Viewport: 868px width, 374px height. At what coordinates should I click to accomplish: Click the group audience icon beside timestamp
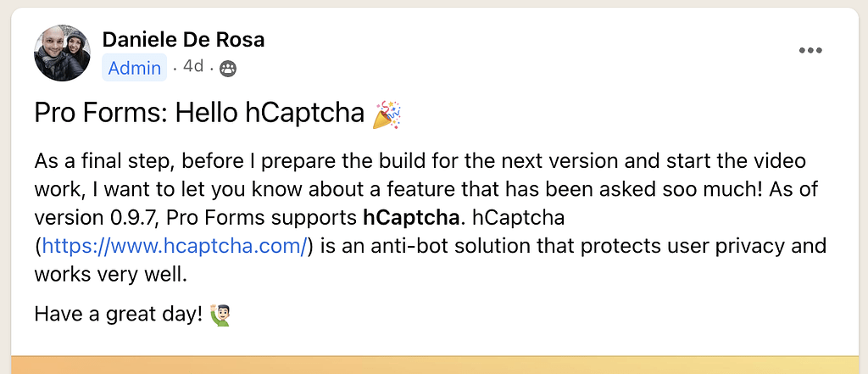pyautogui.click(x=227, y=69)
